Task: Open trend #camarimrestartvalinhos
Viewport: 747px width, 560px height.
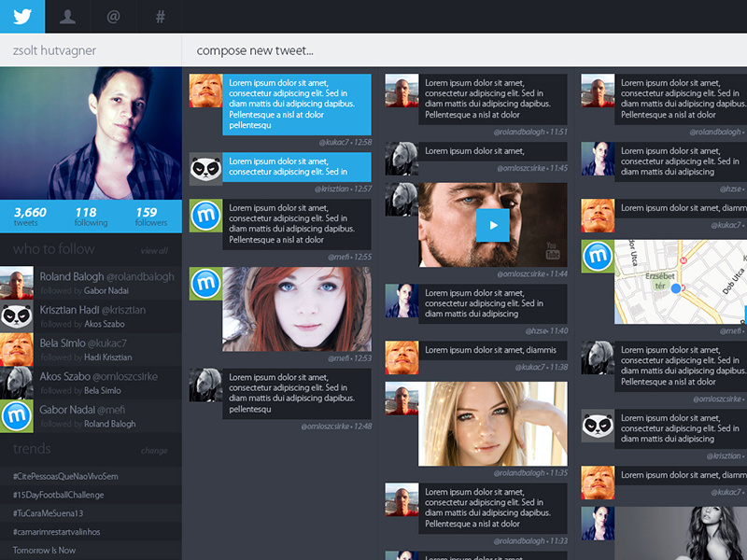Action: (x=56, y=532)
